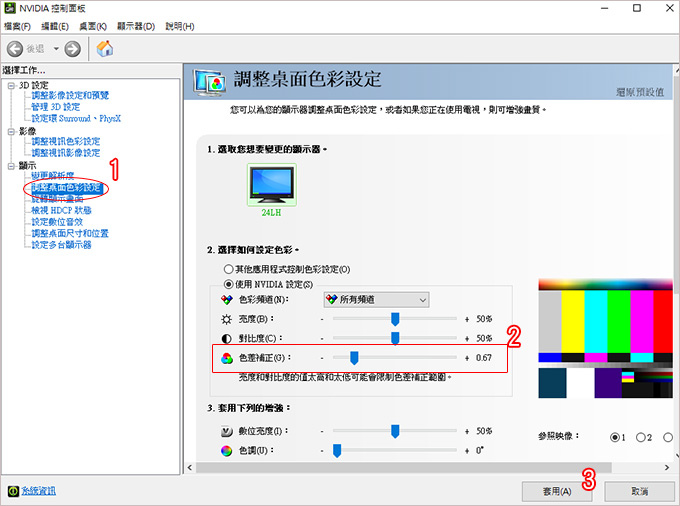
Task: Open the 編輯(E) menu
Action: pos(55,26)
